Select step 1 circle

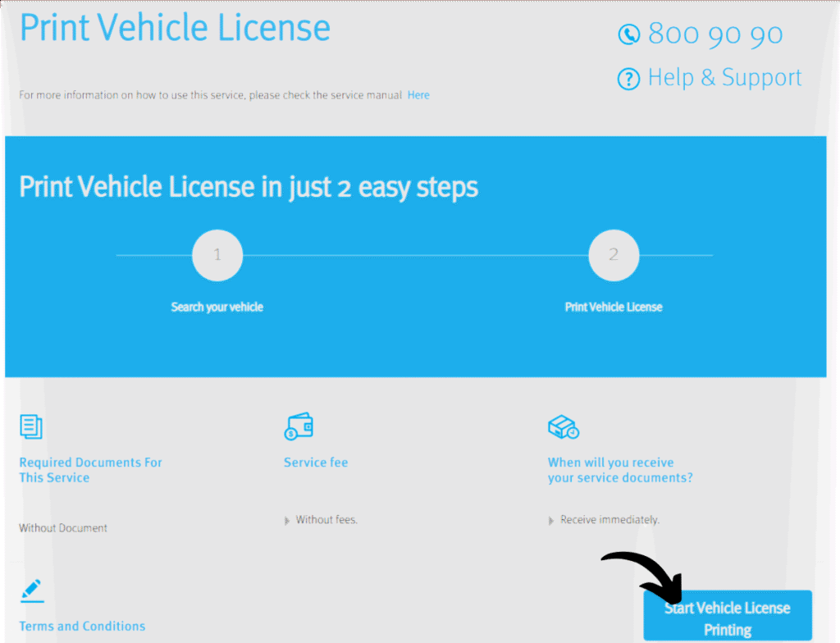point(217,255)
